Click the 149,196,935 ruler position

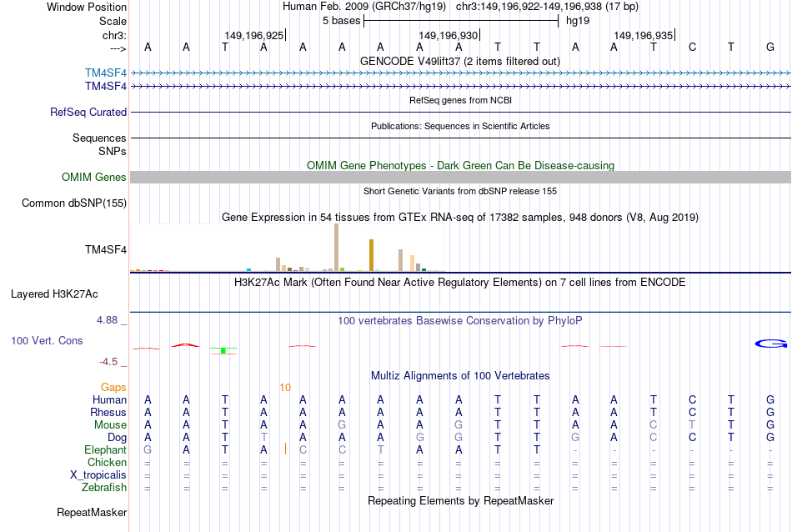(x=644, y=35)
